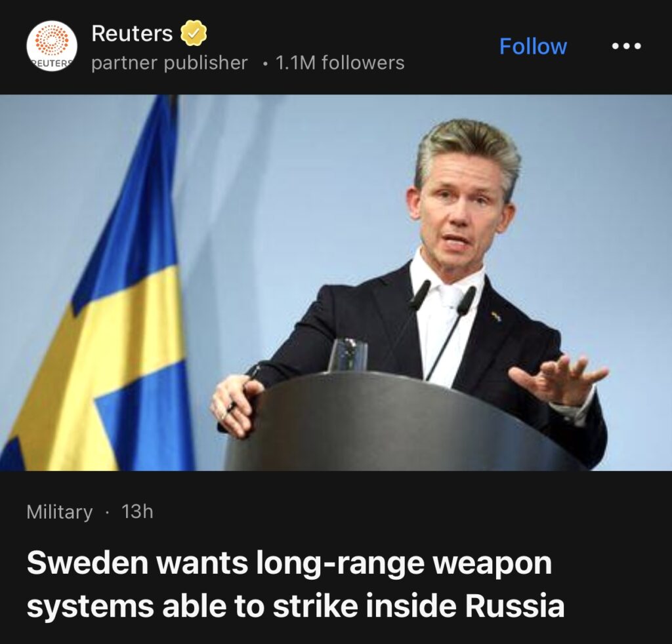Screen dimensions: 672x644
Task: Open the Reuters profile logo avatar
Action: pyautogui.click(x=52, y=46)
